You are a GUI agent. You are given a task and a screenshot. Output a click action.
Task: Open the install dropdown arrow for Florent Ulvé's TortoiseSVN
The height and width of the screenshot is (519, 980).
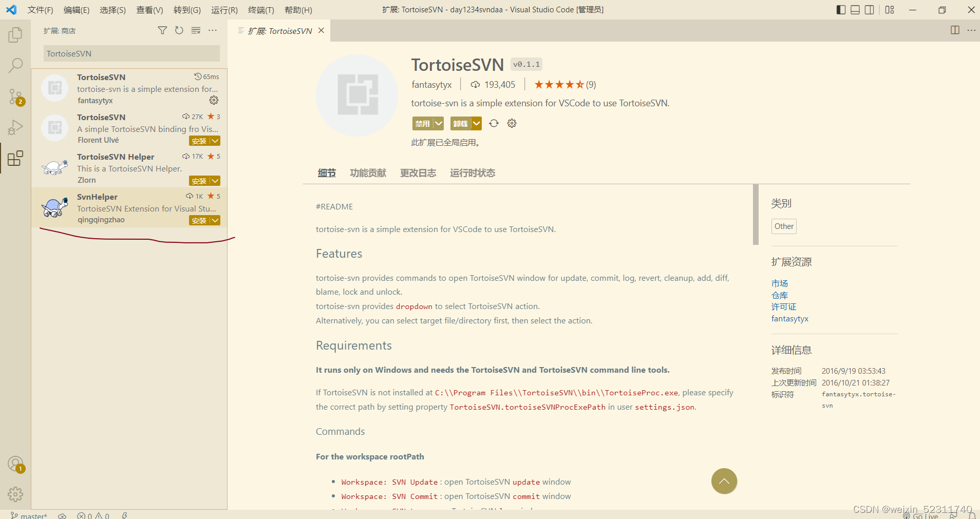[x=216, y=141]
